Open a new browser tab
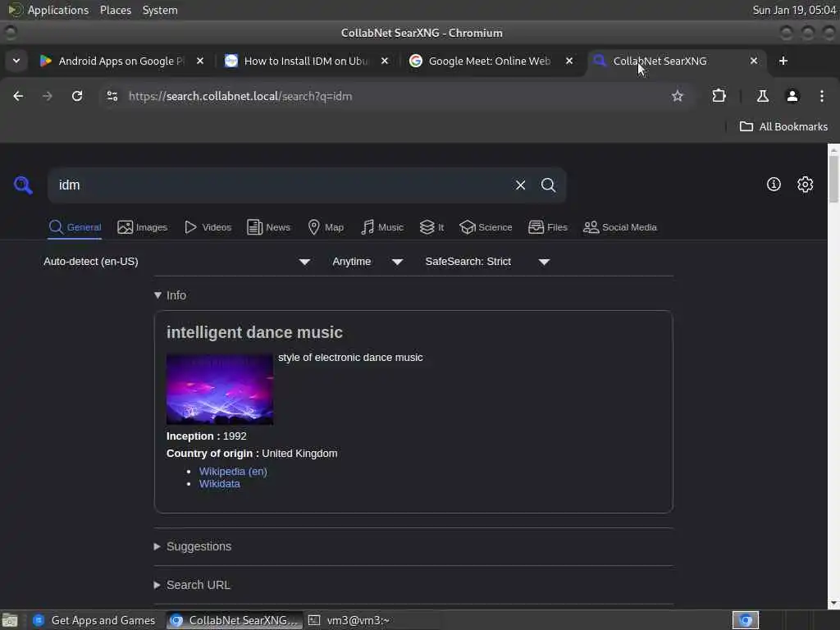The width and height of the screenshot is (840, 630). tap(783, 61)
